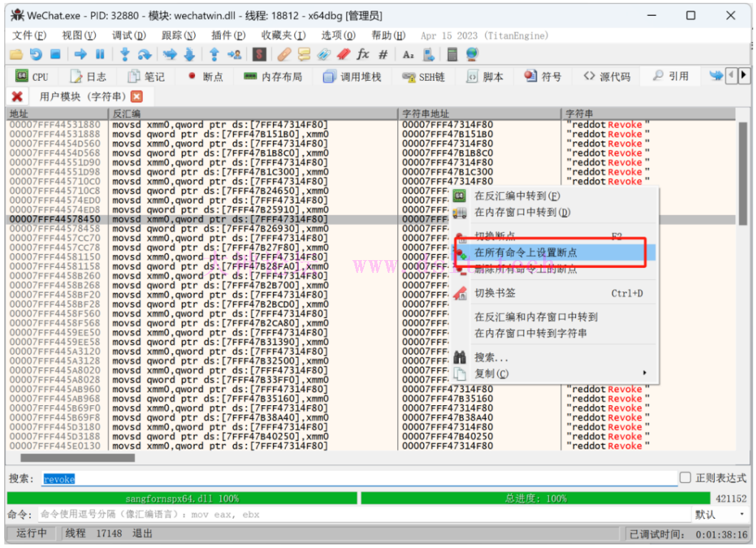Switch to the SEH链 tab
Screen dimensions: 756x548
(x=424, y=76)
